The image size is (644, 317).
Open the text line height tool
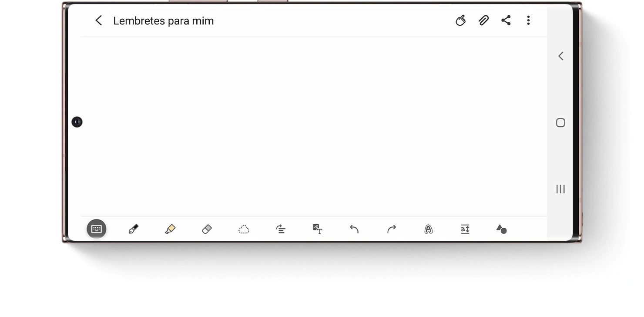(x=465, y=229)
